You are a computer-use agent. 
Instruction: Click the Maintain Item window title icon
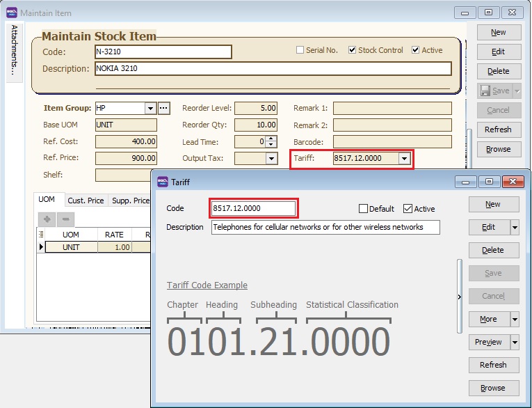[x=12, y=13]
